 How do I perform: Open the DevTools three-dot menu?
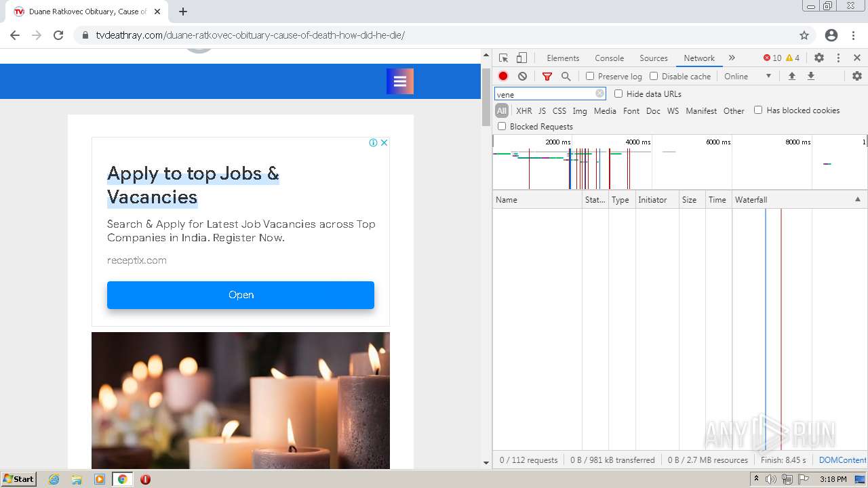pos(838,58)
